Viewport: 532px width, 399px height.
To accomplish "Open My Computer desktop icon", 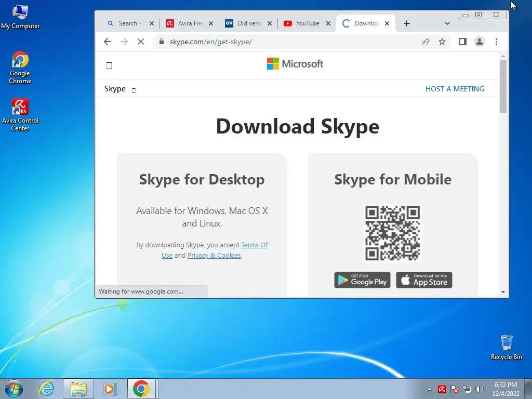I will coord(20,17).
